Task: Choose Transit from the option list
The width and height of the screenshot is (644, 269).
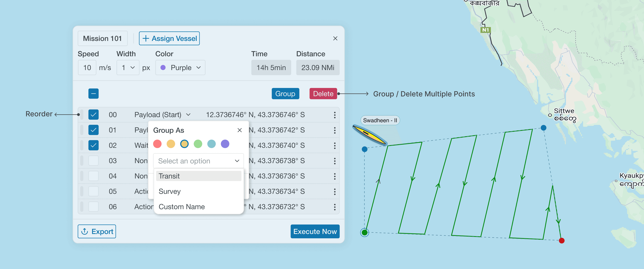Action: pos(198,176)
